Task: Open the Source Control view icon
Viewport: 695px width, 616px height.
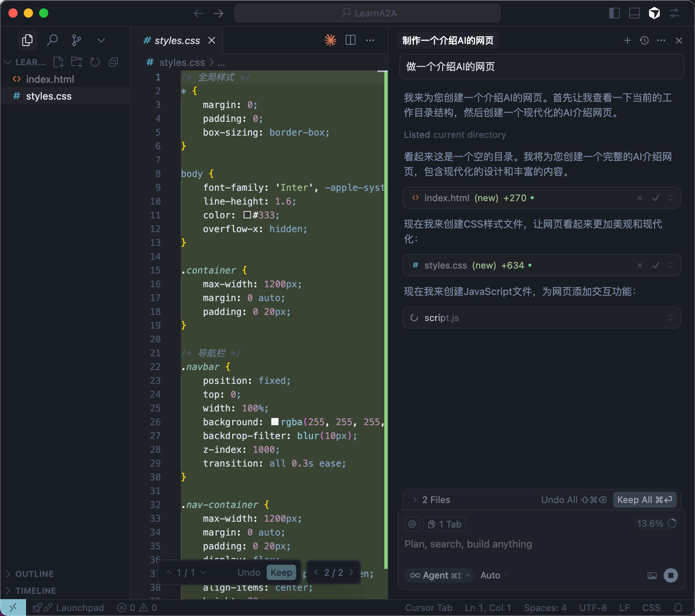Action: coord(77,40)
